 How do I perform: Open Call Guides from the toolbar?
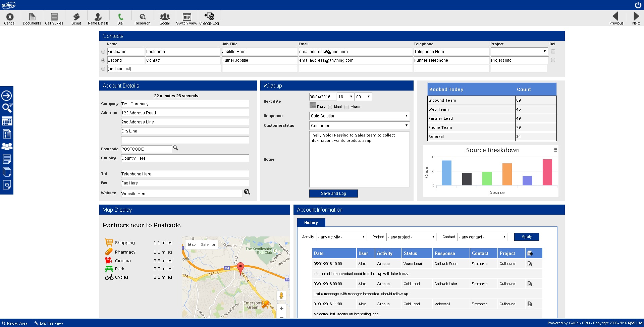[54, 17]
